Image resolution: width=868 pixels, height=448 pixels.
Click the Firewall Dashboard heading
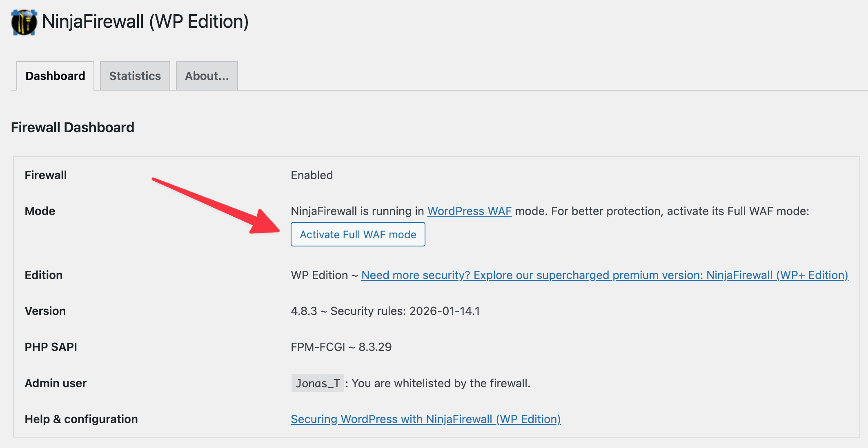tap(73, 127)
